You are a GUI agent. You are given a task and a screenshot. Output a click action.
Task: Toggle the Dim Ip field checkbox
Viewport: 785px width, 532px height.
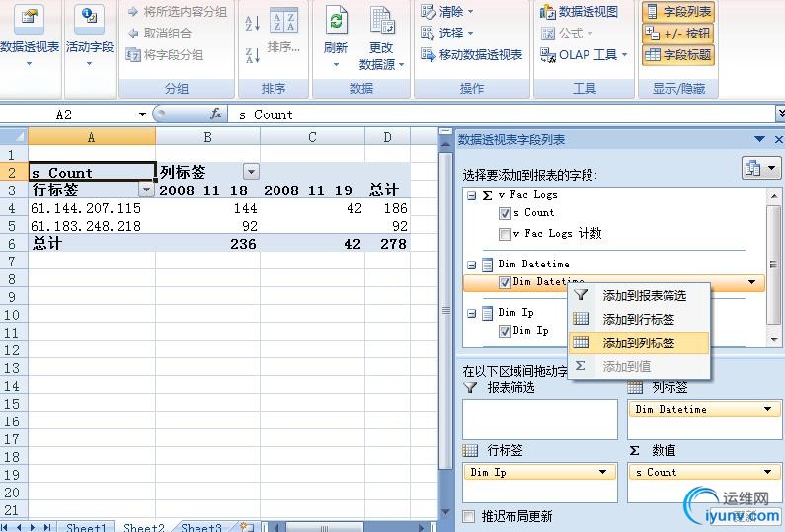[x=505, y=331]
